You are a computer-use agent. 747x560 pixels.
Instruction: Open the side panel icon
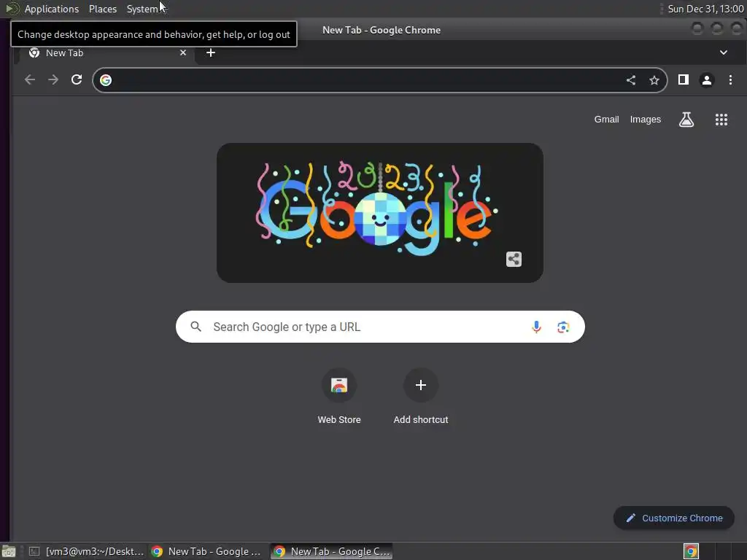[x=683, y=79]
